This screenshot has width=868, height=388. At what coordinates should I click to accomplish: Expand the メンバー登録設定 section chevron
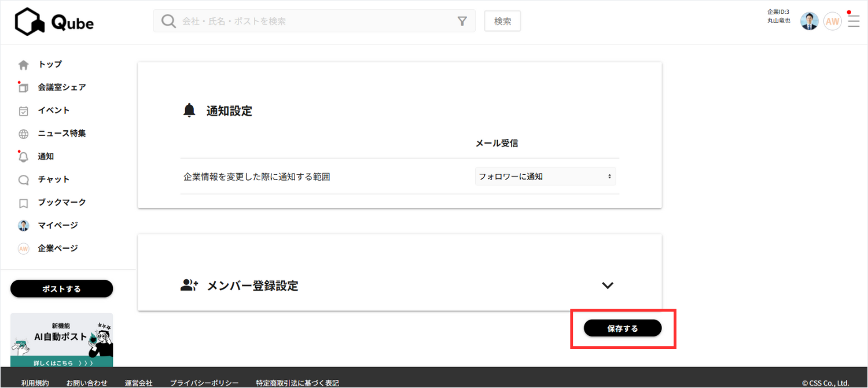point(607,285)
